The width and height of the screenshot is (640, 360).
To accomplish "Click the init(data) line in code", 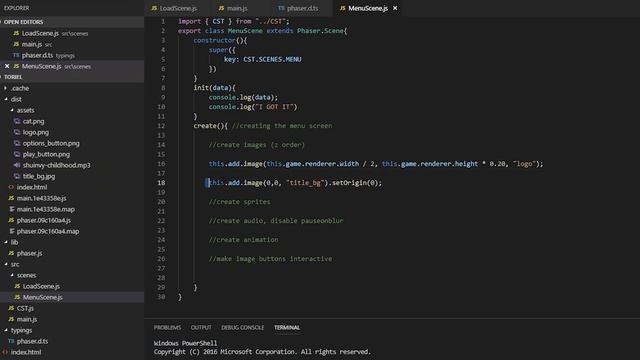I will (214, 88).
